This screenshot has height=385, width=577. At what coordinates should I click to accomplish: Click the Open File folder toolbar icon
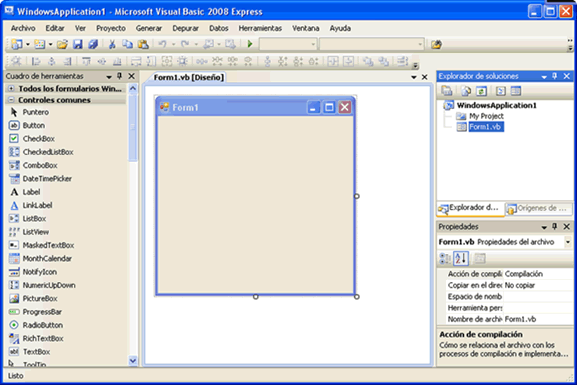point(62,45)
